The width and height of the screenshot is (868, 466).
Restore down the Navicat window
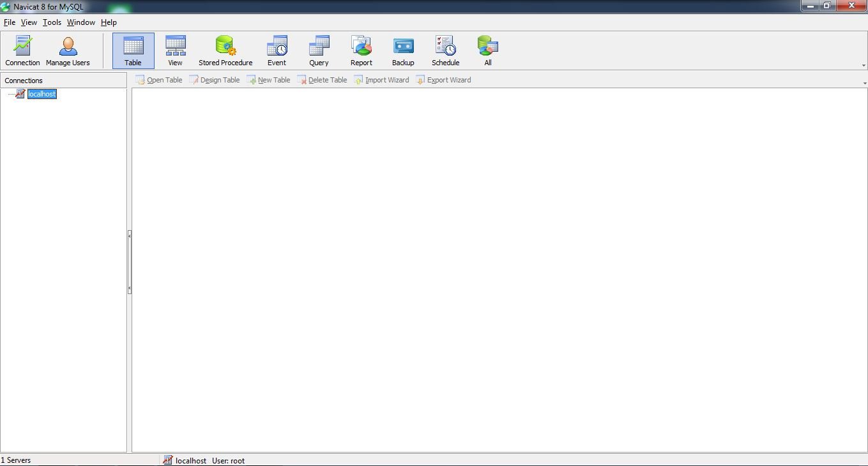[827, 6]
